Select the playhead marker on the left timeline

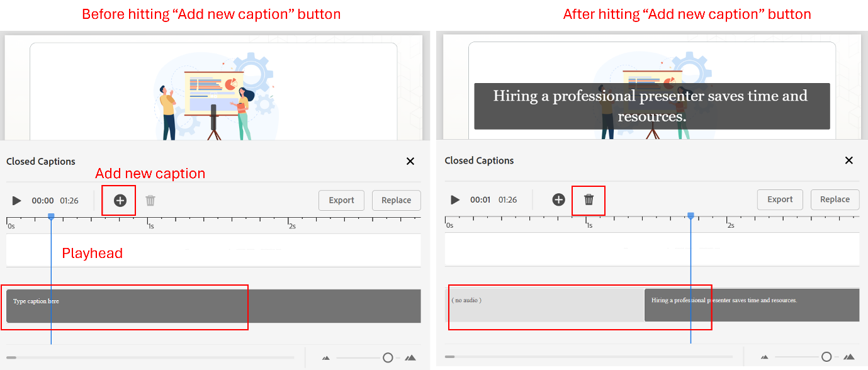coord(51,216)
